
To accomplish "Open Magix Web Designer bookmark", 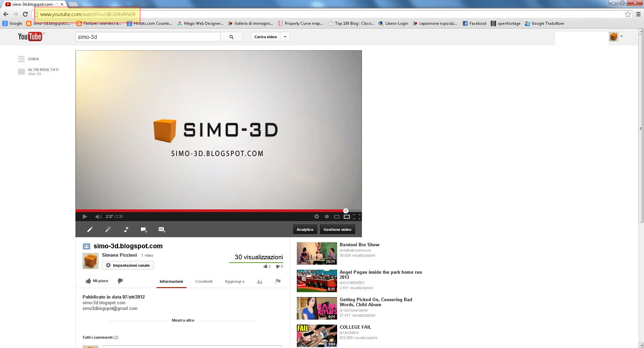I will (200, 23).
